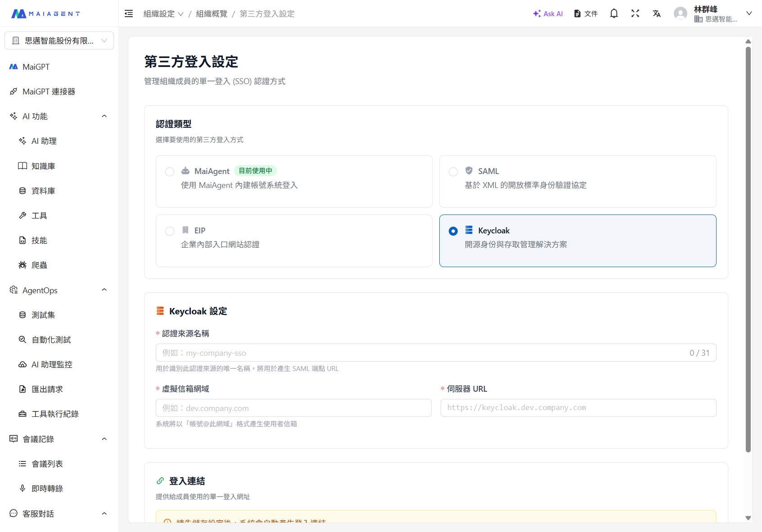
Task: Click the 虛擬信箱網域 input field
Action: (x=293, y=408)
